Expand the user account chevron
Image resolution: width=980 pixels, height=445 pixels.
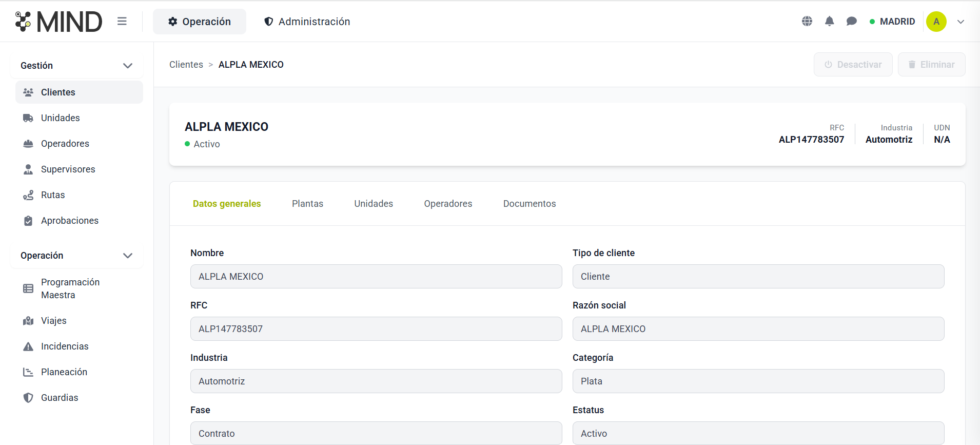pos(961,22)
